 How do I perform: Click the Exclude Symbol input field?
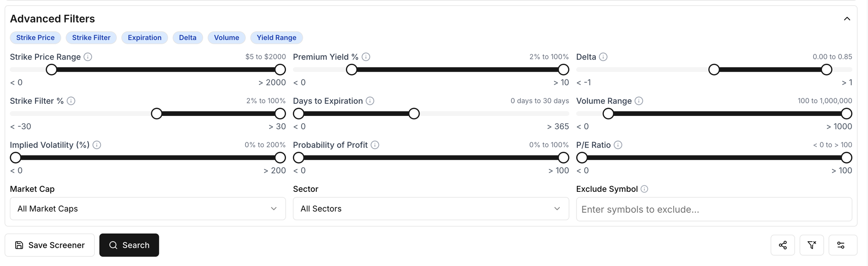click(714, 209)
